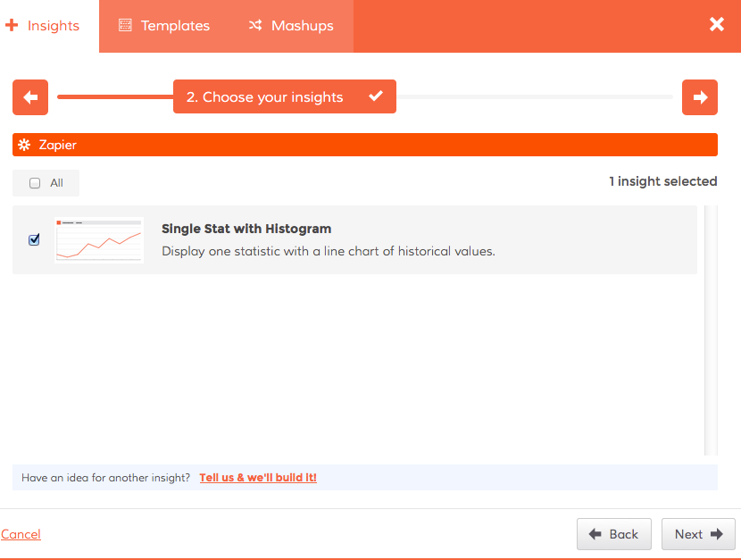This screenshot has height=560, width=741.
Task: Click the orange left arrow step button
Action: click(30, 97)
